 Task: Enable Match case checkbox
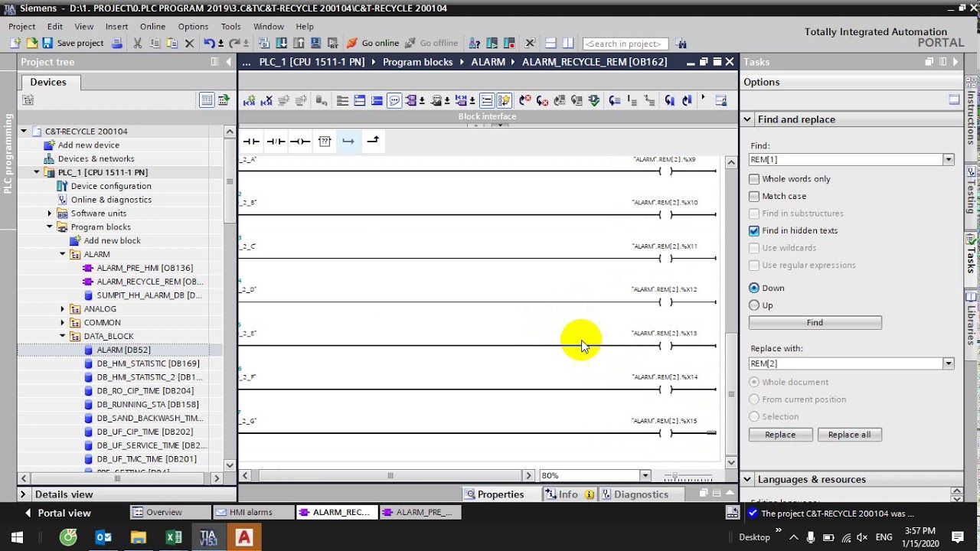[x=754, y=196]
